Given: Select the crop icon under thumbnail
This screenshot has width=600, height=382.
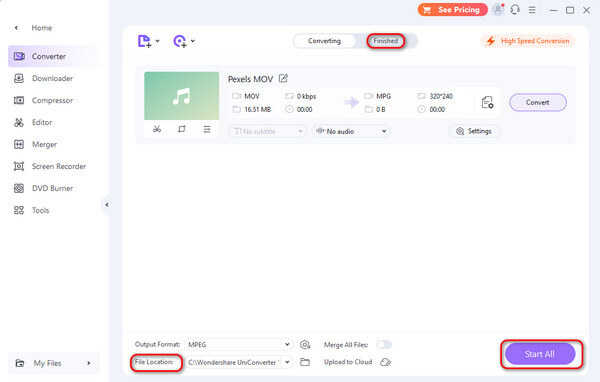Looking at the screenshot, I should pyautogui.click(x=182, y=129).
